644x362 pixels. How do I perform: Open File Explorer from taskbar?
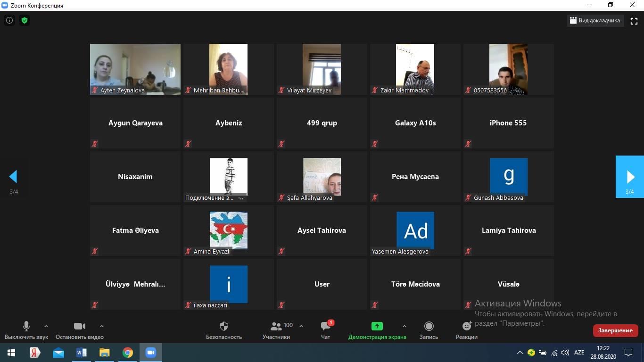click(105, 353)
